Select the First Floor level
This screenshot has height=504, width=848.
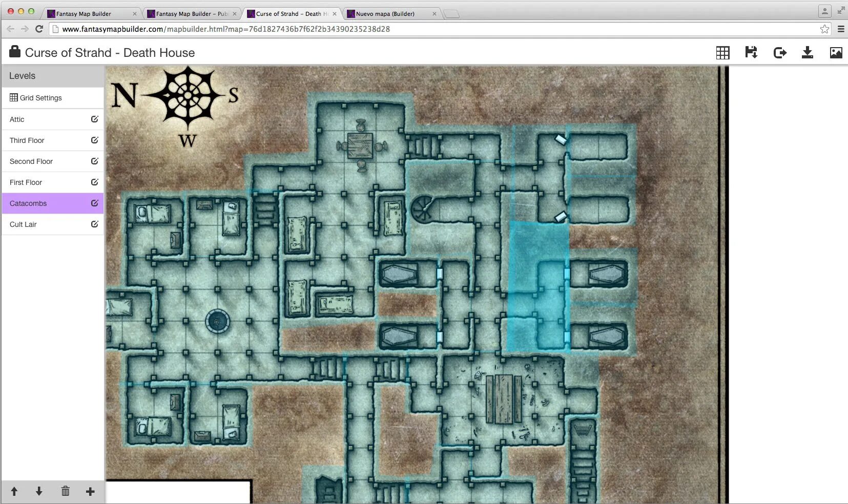(53, 182)
